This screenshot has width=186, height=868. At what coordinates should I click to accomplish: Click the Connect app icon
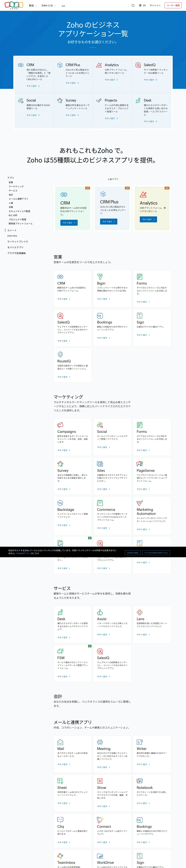point(100,820)
